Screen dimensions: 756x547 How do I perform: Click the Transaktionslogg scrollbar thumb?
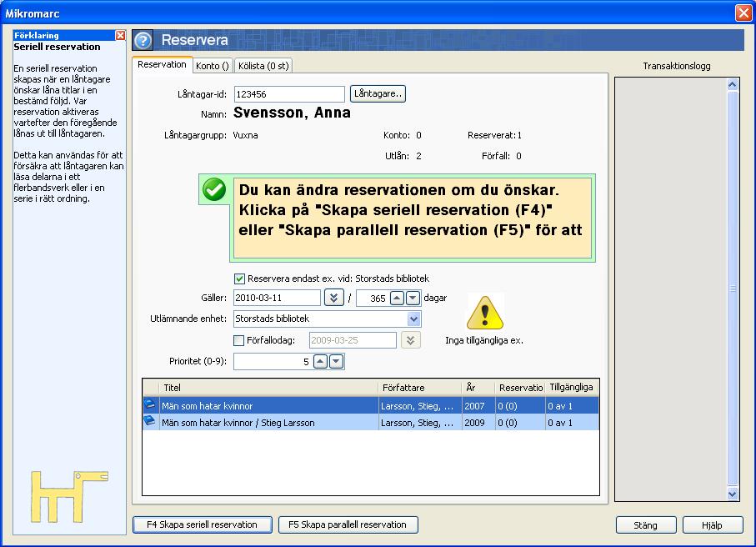(733, 289)
